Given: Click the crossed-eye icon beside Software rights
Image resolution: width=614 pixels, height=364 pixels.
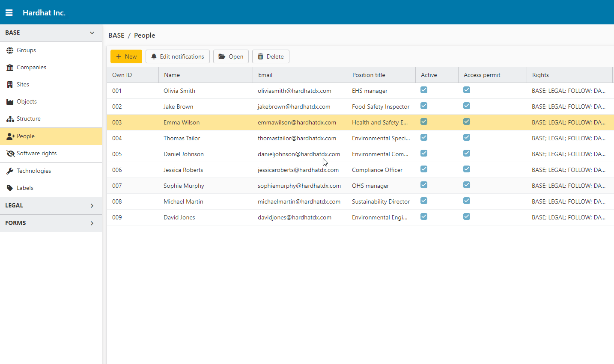Looking at the screenshot, I should point(11,154).
